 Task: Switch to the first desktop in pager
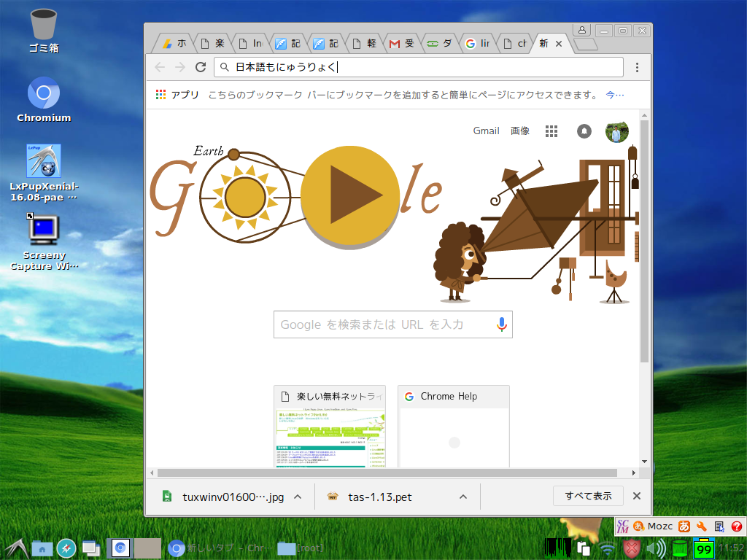[x=120, y=548]
